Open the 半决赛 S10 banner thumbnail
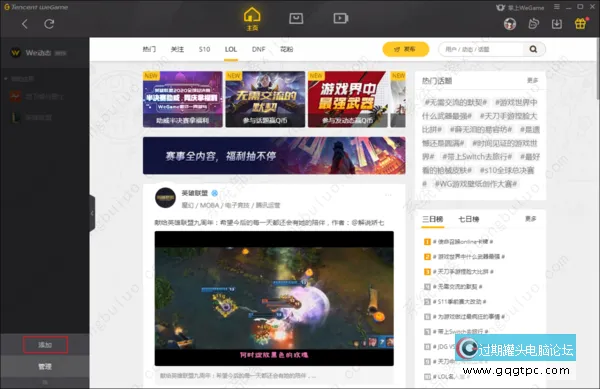600x389 pixels. click(x=183, y=99)
